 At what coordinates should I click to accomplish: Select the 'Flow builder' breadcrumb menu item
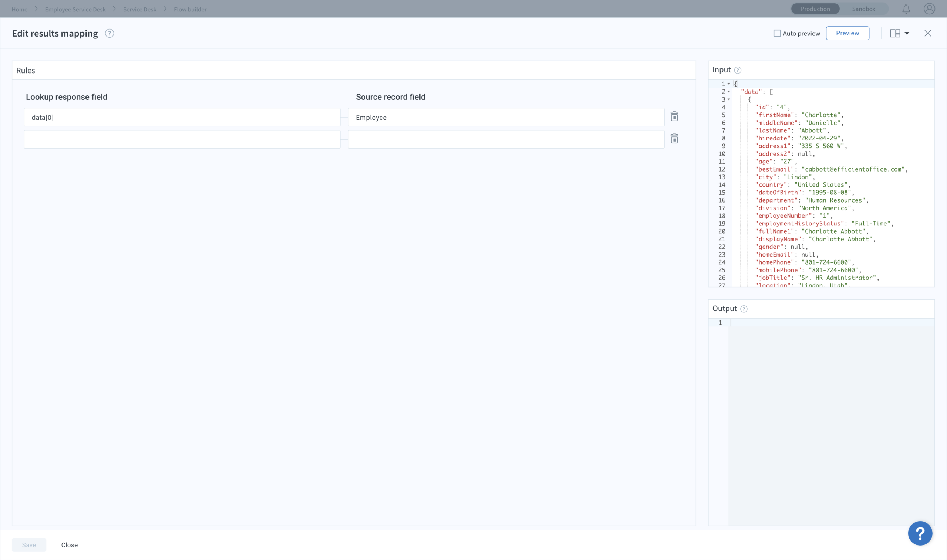(189, 9)
